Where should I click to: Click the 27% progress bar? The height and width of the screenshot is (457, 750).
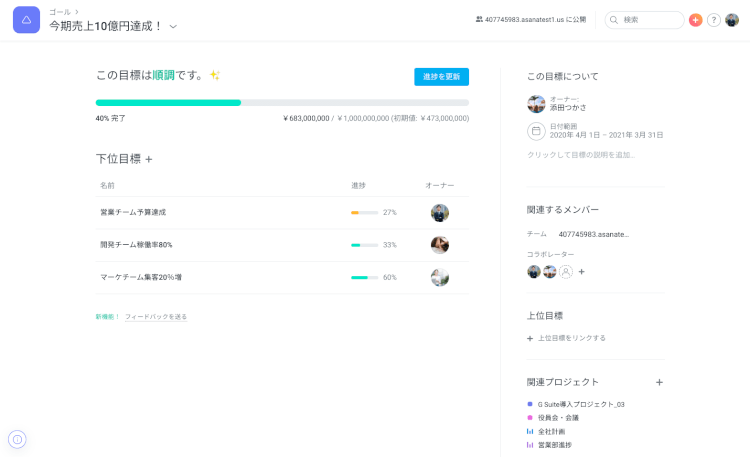(x=364, y=212)
